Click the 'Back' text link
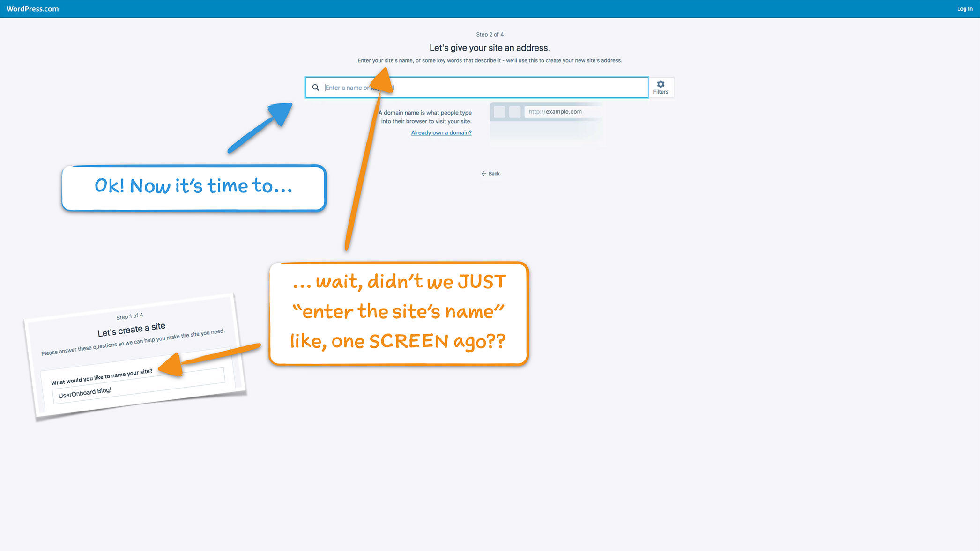The height and width of the screenshot is (551, 980). 494,174
